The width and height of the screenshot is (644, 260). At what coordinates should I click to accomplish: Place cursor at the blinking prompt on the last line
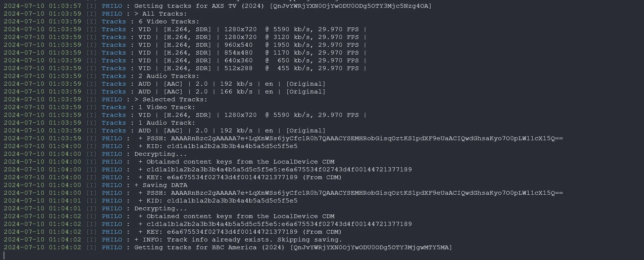(x=4, y=255)
